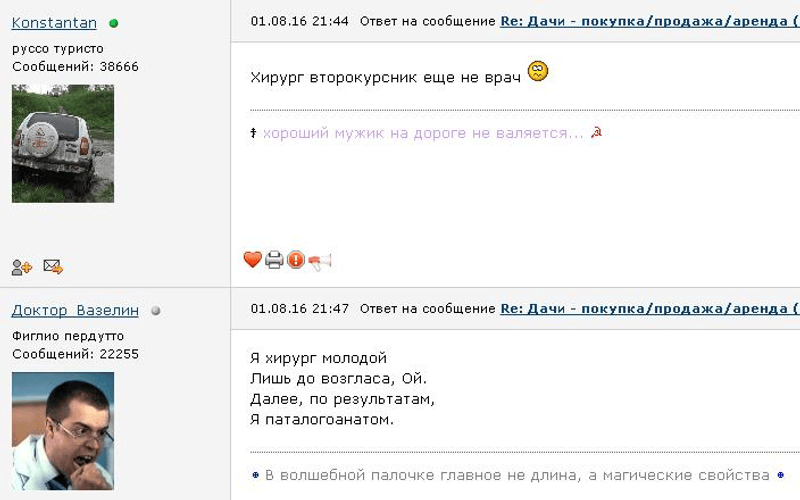Send private message via envelope icon

pos(52,267)
